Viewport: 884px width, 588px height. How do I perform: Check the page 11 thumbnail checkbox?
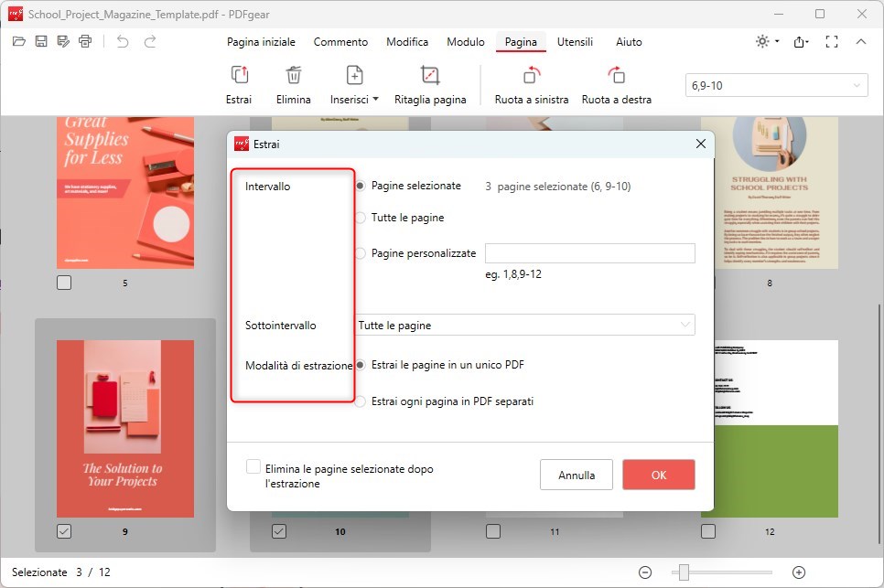493,530
